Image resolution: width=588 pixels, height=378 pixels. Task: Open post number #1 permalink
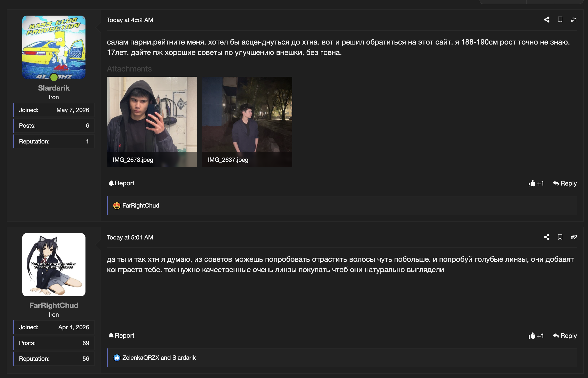click(574, 20)
